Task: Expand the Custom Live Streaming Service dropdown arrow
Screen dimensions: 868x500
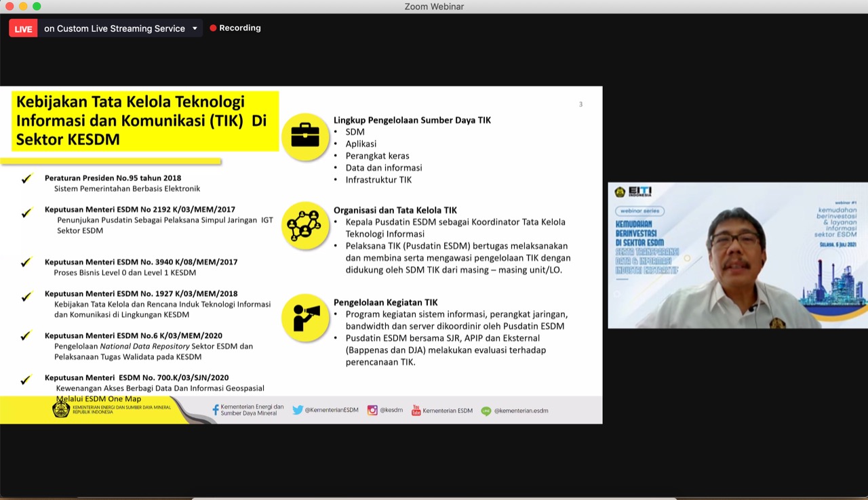Action: (x=195, y=28)
